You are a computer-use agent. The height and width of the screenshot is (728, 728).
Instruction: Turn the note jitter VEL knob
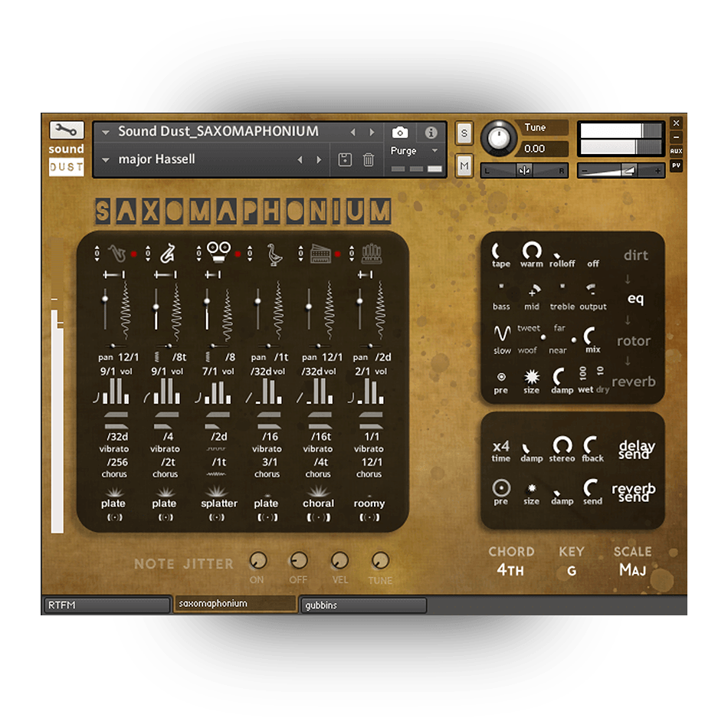(x=339, y=561)
